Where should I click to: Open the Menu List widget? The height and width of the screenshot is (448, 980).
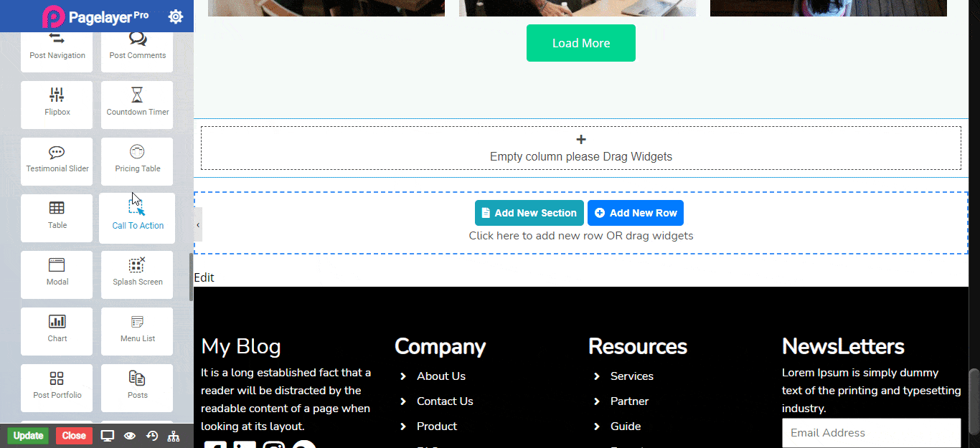tap(137, 331)
